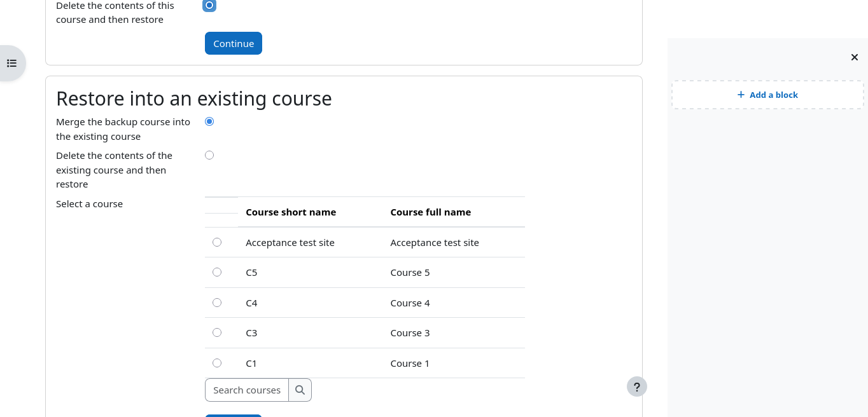The image size is (868, 417).
Task: Close the block drawer with X
Action: (854, 57)
